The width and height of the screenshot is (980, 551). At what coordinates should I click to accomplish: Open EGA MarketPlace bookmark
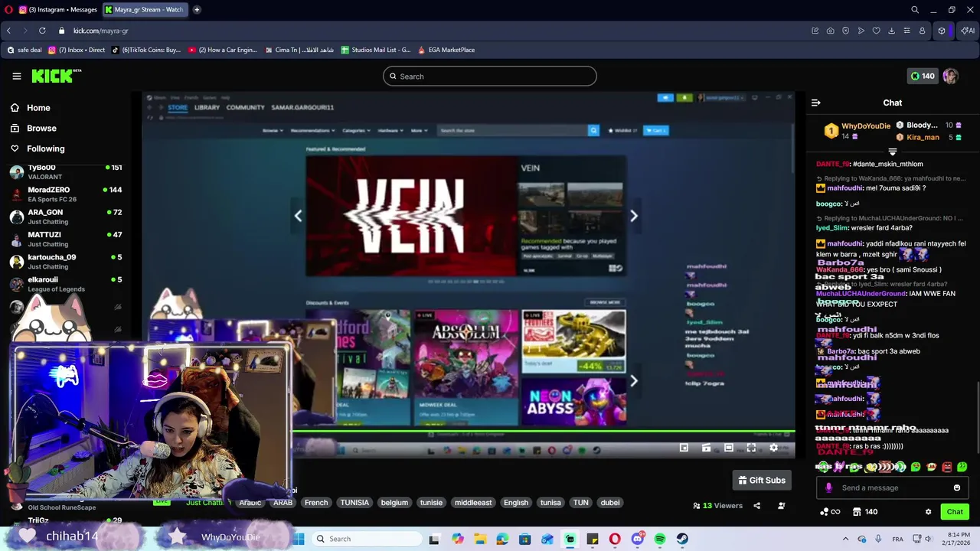pos(446,50)
